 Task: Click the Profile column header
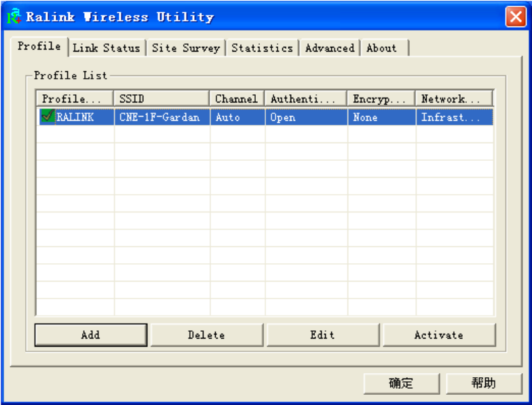[x=75, y=99]
